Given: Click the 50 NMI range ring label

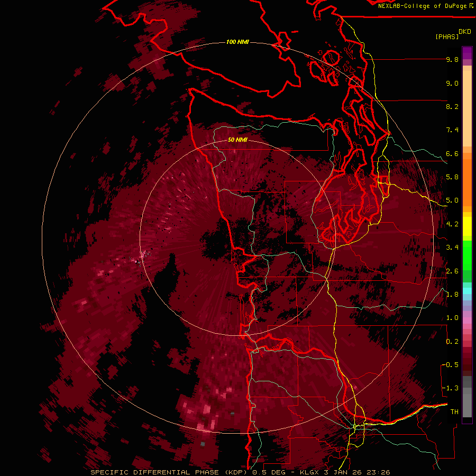Looking at the screenshot, I should [237, 140].
